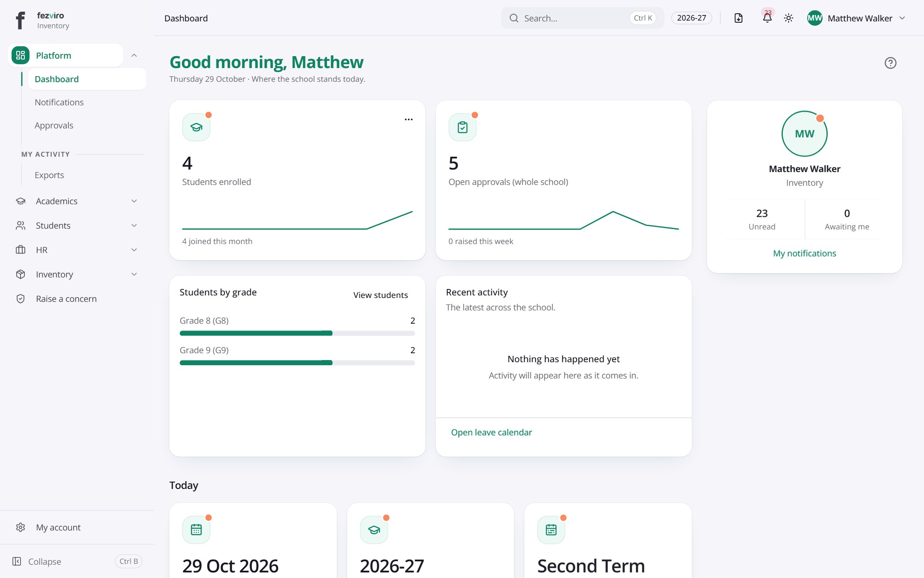Open Exports under My Activity
Screen dimensions: 924x578
tap(87, 175)
